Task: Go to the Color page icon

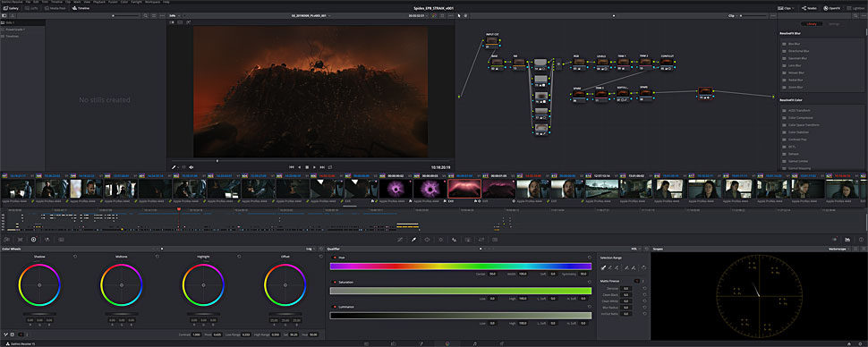Action: [447, 343]
